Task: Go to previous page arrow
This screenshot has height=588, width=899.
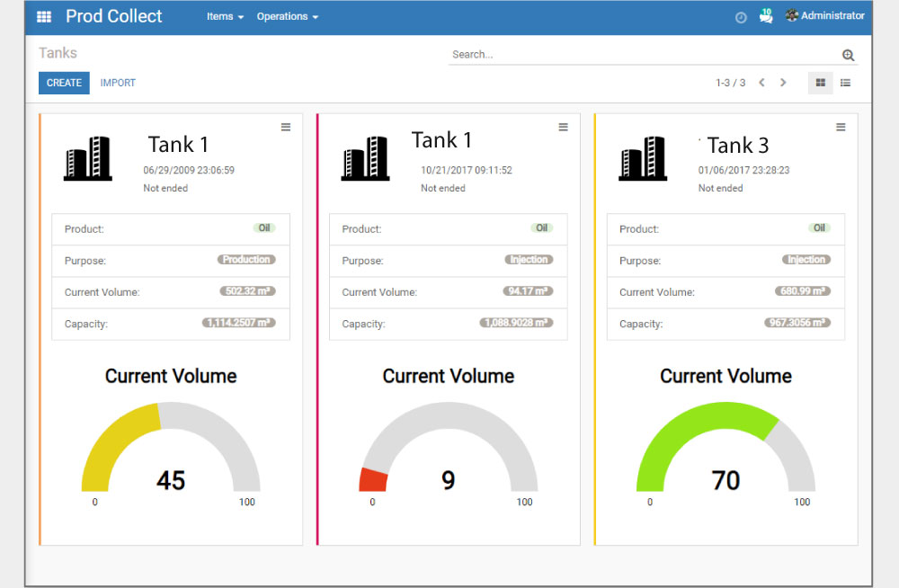Action: click(761, 83)
